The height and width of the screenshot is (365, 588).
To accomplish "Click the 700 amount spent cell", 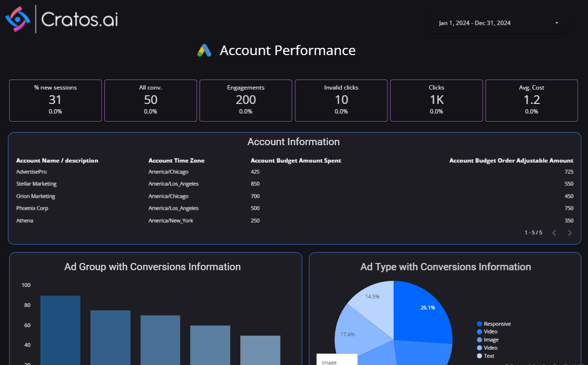I will (x=255, y=196).
